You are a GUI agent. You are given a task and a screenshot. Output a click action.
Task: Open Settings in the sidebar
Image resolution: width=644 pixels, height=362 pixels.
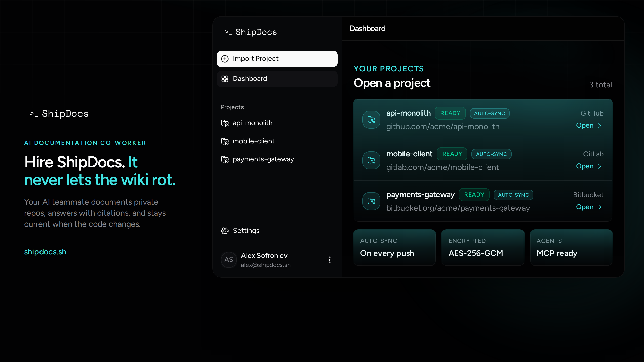tap(277, 231)
